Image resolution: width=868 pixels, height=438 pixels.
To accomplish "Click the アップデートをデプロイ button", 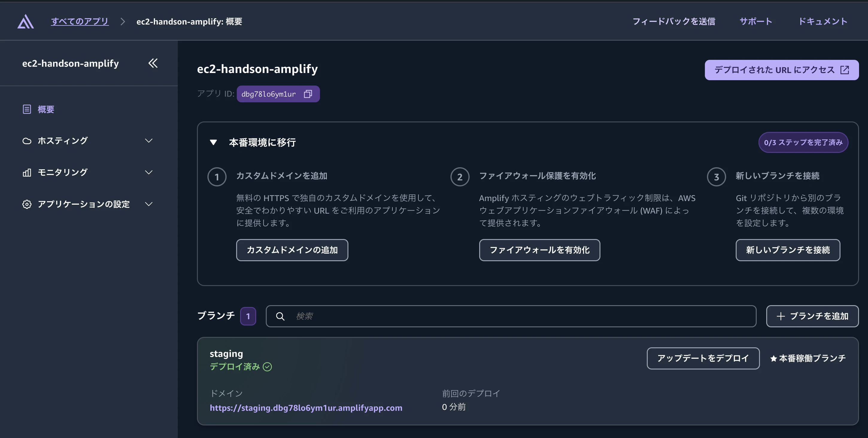I will [703, 358].
